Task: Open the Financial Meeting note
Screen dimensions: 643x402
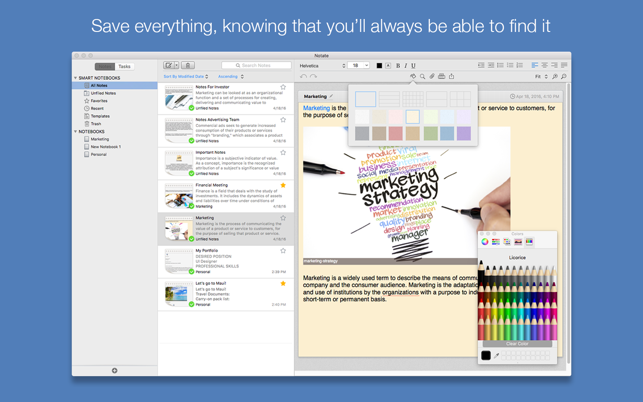Action: tap(226, 196)
